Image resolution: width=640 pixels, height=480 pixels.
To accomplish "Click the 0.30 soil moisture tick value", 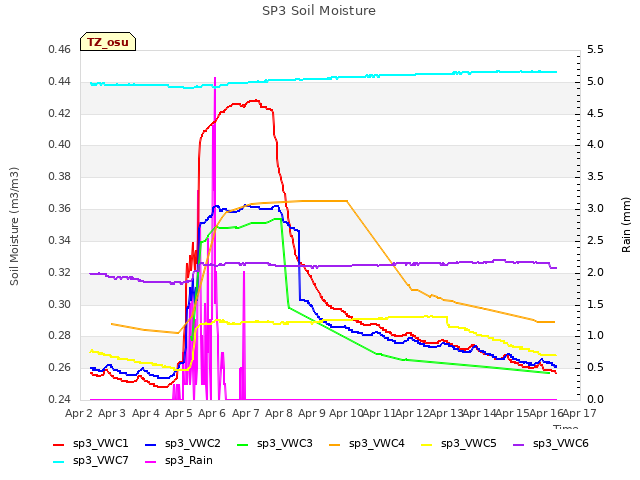I will click(60, 304).
